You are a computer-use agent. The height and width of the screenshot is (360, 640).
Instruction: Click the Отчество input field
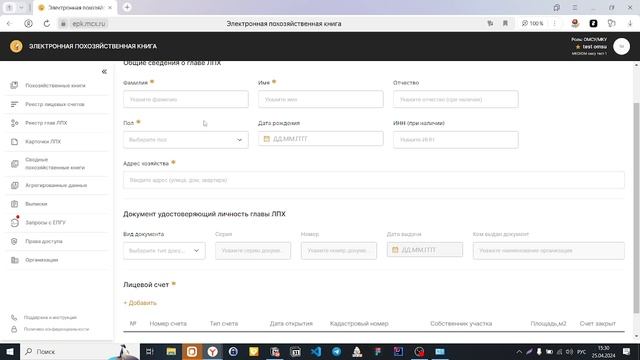point(456,99)
